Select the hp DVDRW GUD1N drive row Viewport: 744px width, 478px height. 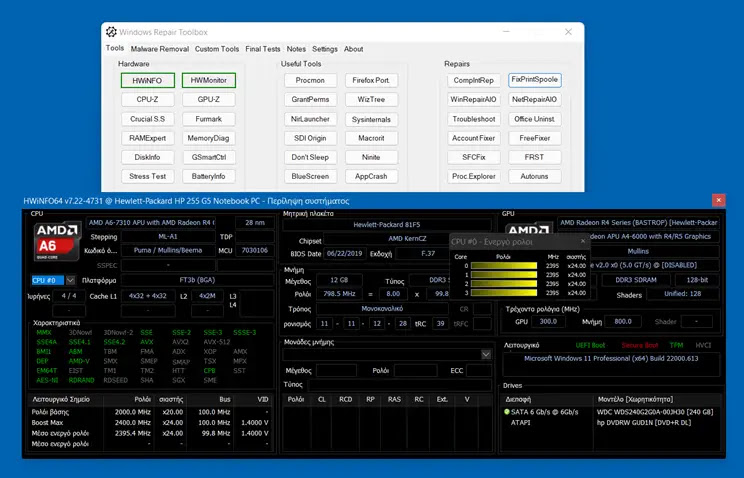[612, 422]
